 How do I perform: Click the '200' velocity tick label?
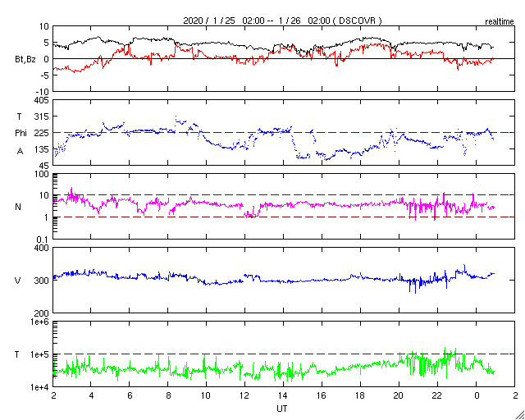pyautogui.click(x=42, y=313)
